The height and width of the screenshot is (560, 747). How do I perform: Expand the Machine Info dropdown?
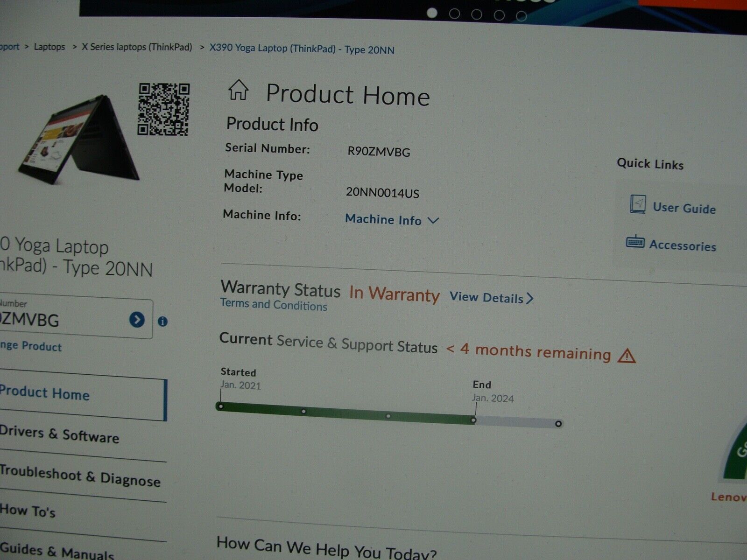[x=392, y=220]
